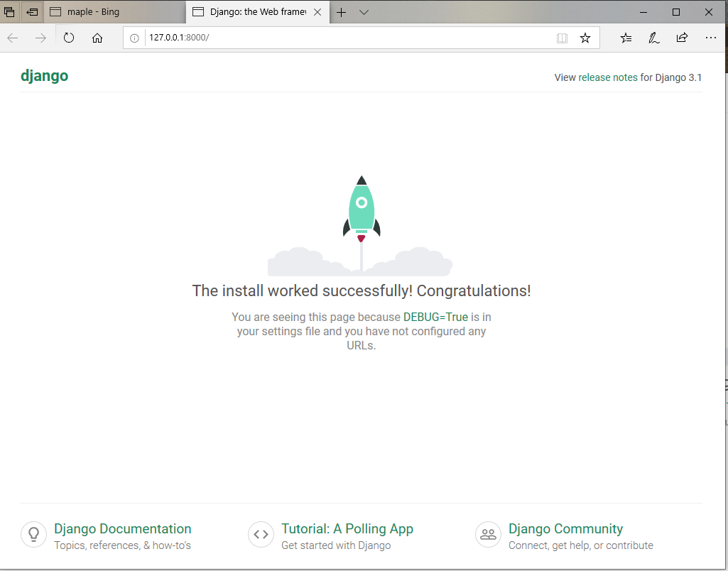The width and height of the screenshot is (728, 571).
Task: Toggle reading view icon
Action: click(562, 38)
